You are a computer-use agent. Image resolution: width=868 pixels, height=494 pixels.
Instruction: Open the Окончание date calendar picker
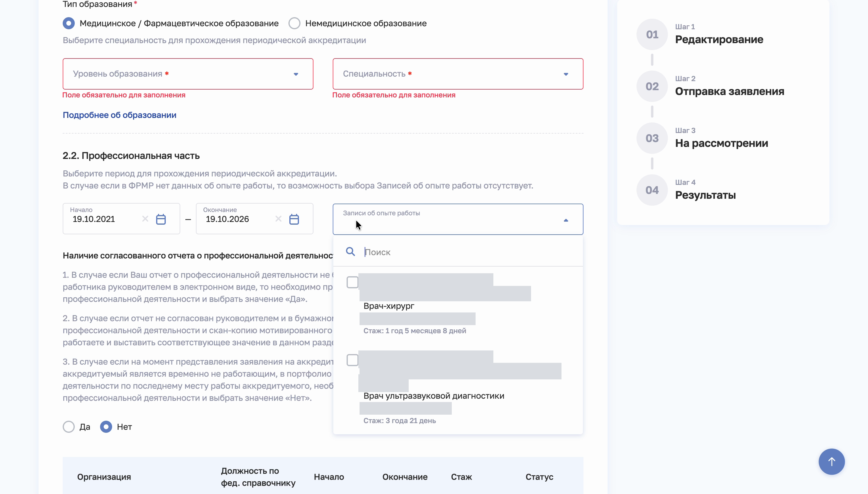294,219
